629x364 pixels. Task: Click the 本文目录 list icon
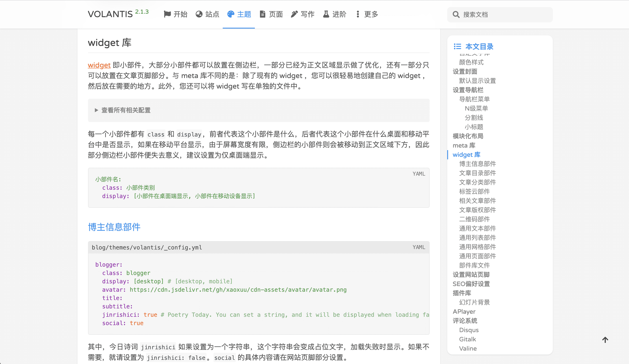click(x=457, y=46)
